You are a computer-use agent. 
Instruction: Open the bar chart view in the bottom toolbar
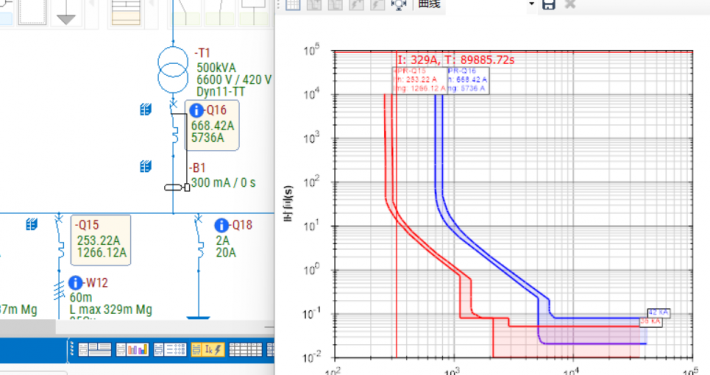132,349
